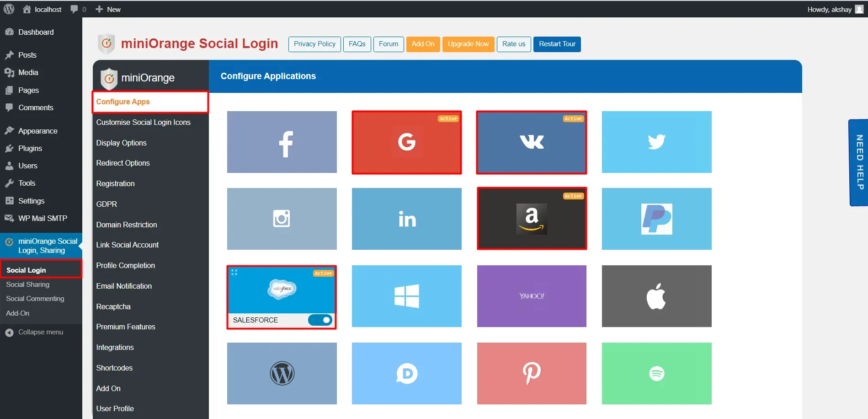This screenshot has height=419, width=868.
Task: Click the Salesforce tile drag handle dots
Action: pos(234,272)
